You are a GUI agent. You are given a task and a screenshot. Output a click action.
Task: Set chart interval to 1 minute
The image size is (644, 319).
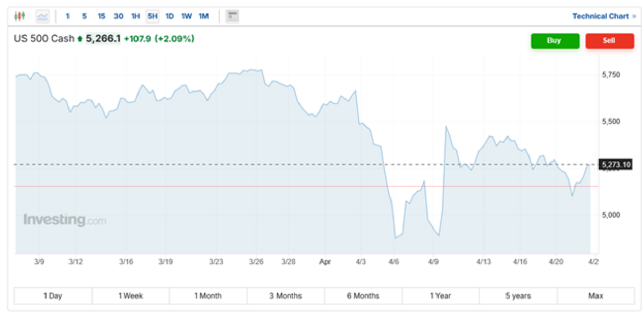coord(67,16)
